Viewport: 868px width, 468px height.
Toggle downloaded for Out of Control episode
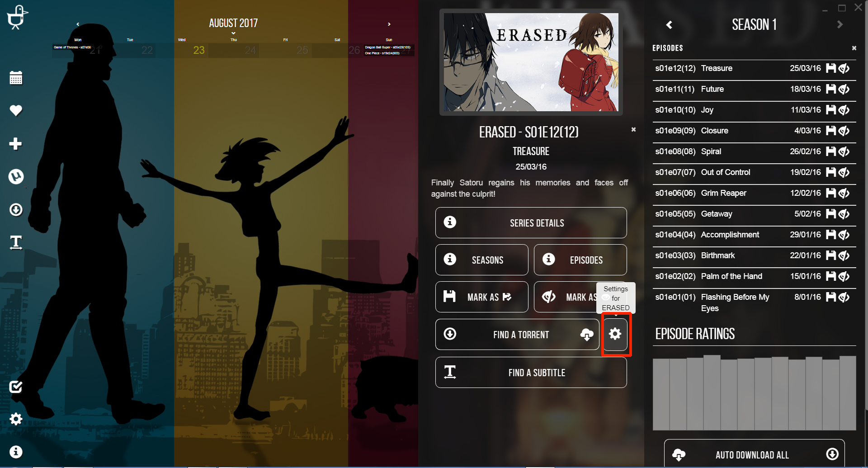831,172
